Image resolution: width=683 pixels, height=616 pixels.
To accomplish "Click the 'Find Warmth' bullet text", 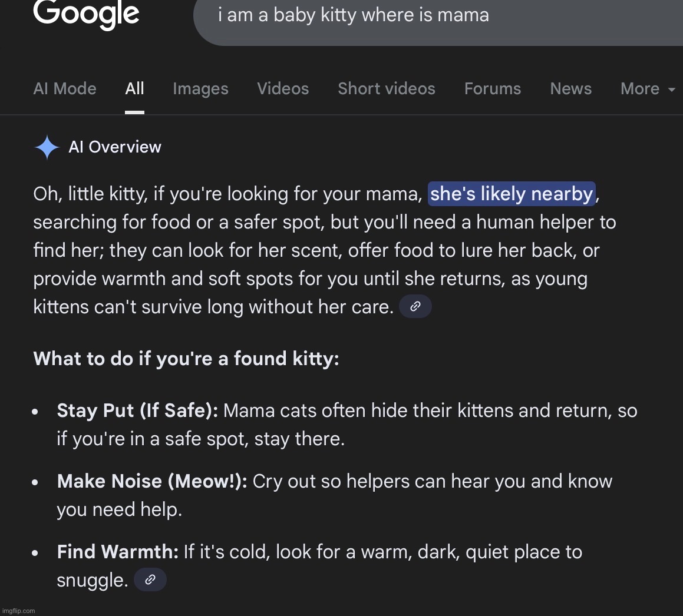I will tap(118, 552).
